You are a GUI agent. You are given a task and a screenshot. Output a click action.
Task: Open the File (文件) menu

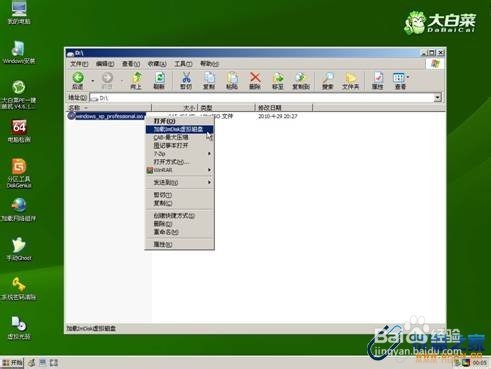[79, 63]
